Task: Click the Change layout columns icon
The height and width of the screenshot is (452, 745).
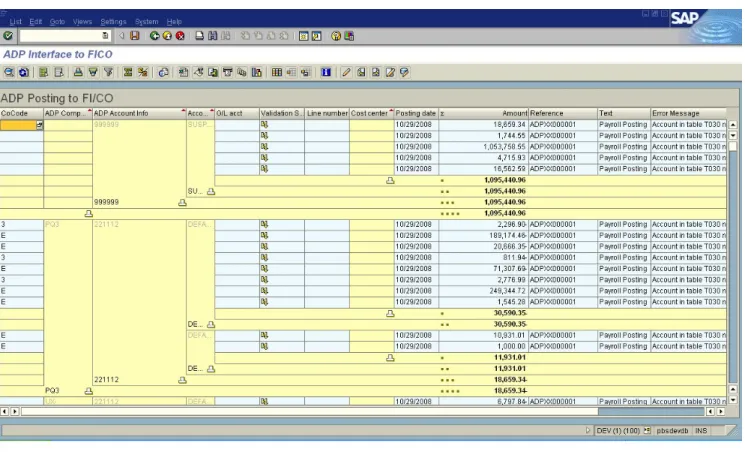Action: [277, 72]
